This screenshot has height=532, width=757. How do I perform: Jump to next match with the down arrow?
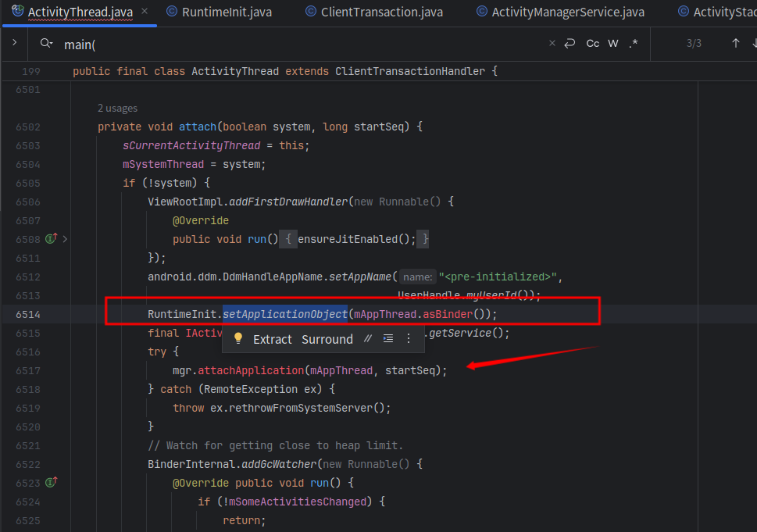point(754,42)
